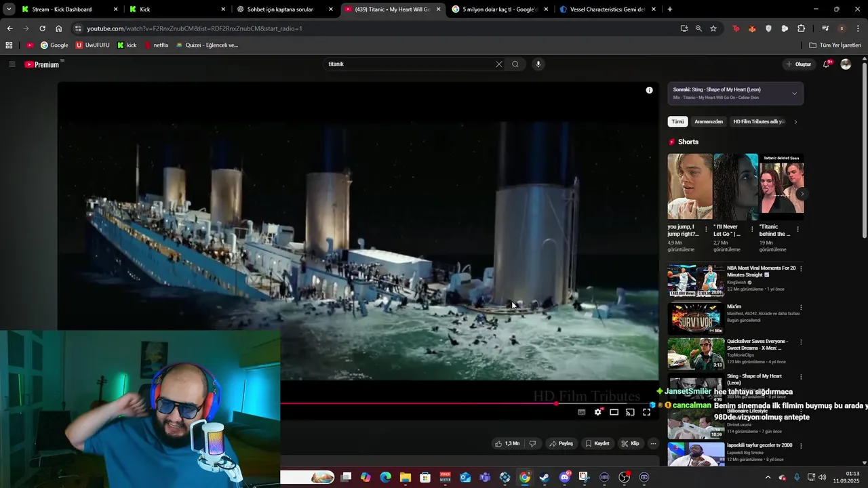Show more filter chips with arrow
Viewport: 868px width, 488px height.
pos(795,122)
